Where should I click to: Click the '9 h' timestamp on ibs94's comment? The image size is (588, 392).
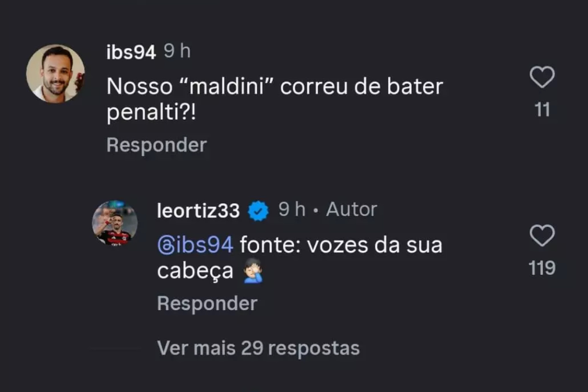tap(178, 51)
